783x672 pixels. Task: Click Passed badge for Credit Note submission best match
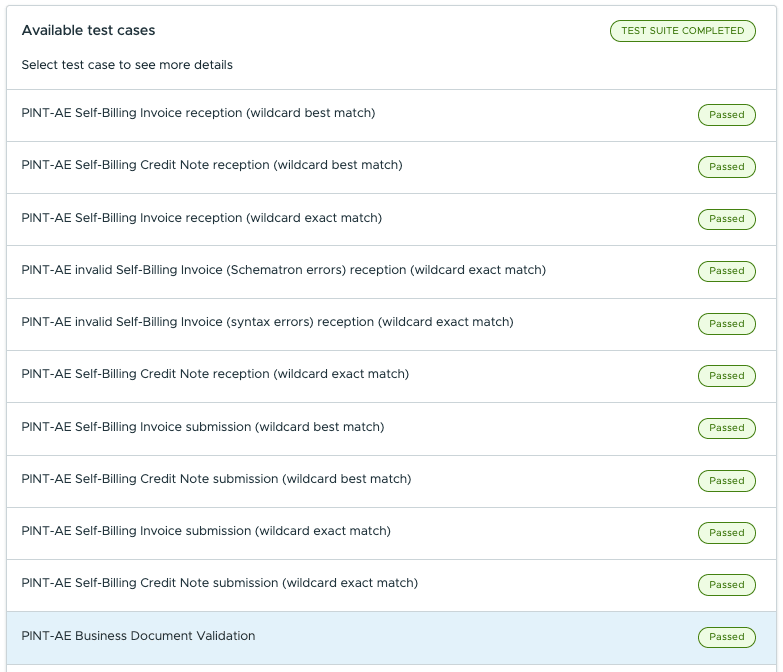click(x=727, y=481)
